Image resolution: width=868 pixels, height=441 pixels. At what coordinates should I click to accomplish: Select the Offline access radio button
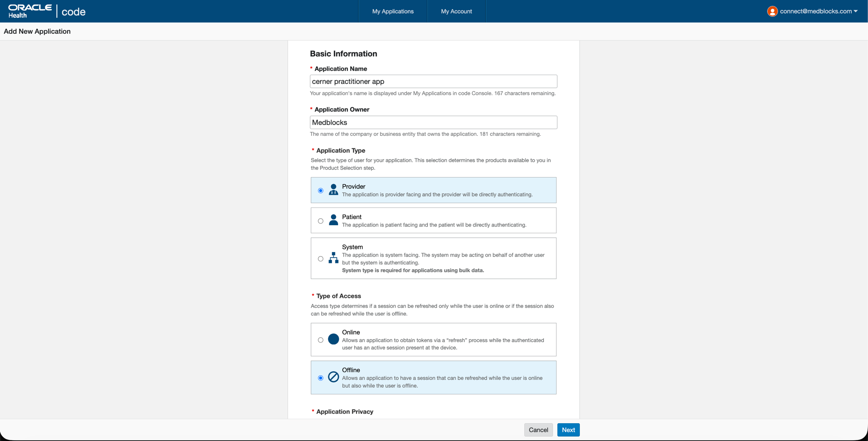click(x=321, y=378)
